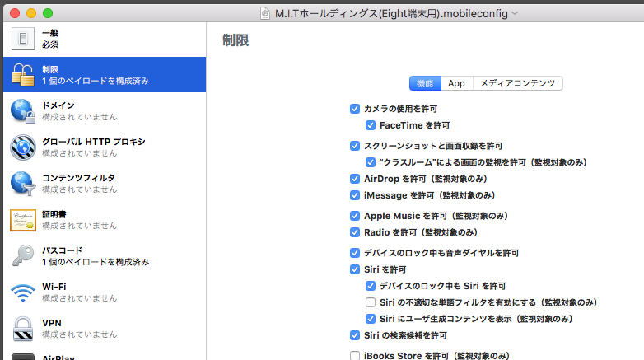Switch to the App tab
644x360 pixels.
pyautogui.click(x=457, y=83)
